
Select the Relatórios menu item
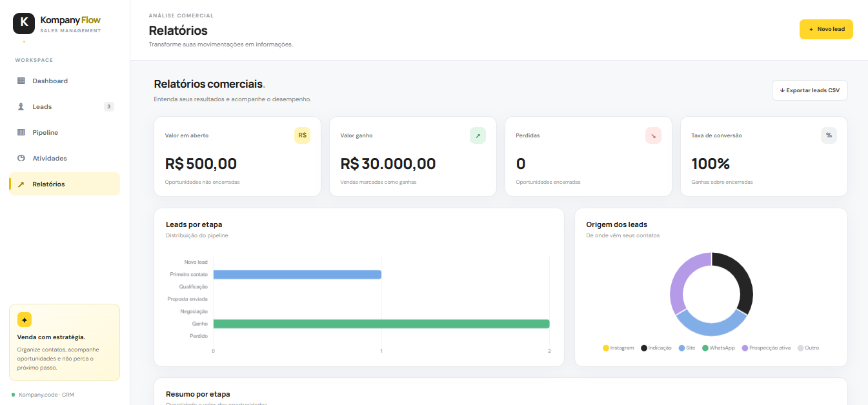pos(65,184)
